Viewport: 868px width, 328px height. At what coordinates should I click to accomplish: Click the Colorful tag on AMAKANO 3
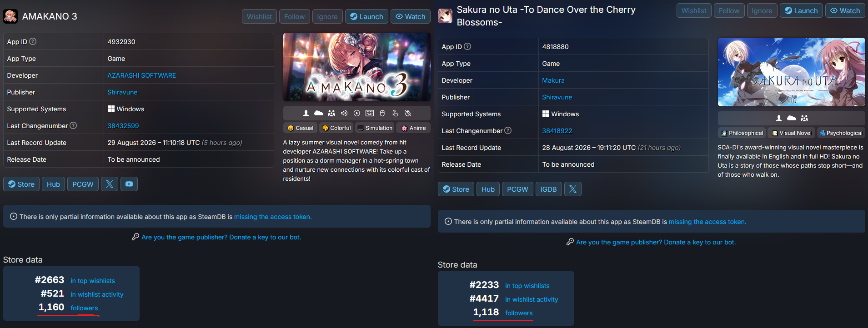336,128
